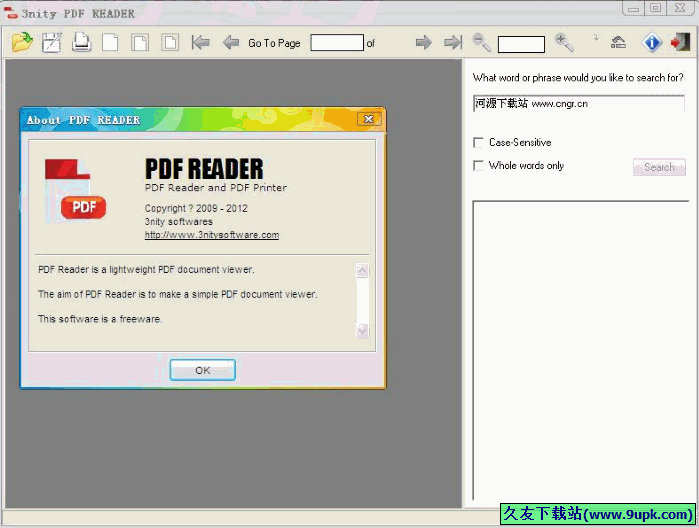Click the PDF logo in About dialog

[x=75, y=191]
